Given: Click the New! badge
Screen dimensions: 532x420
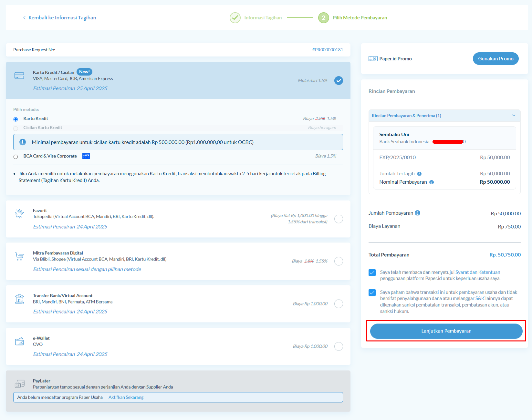Looking at the screenshot, I should (x=84, y=72).
